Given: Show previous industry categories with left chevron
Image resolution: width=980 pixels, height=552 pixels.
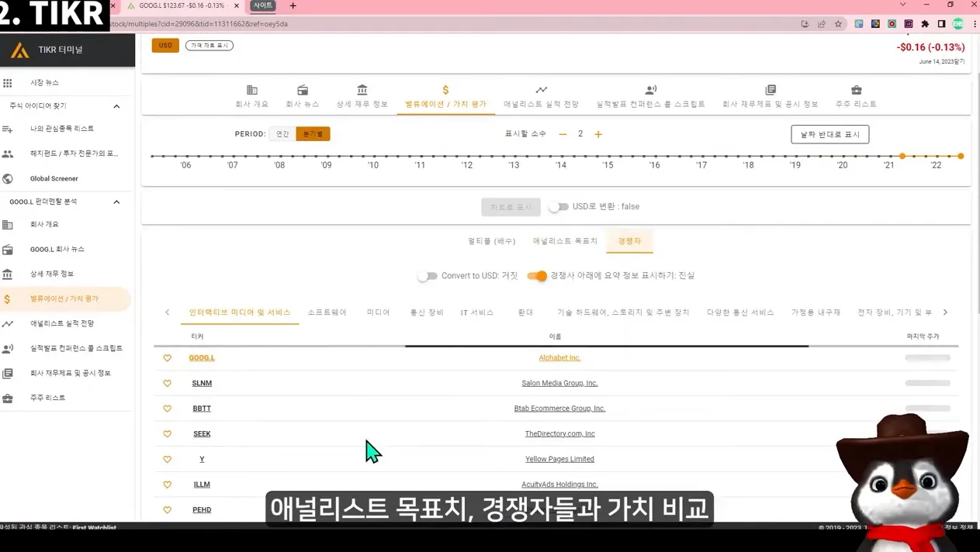Looking at the screenshot, I should (x=167, y=312).
